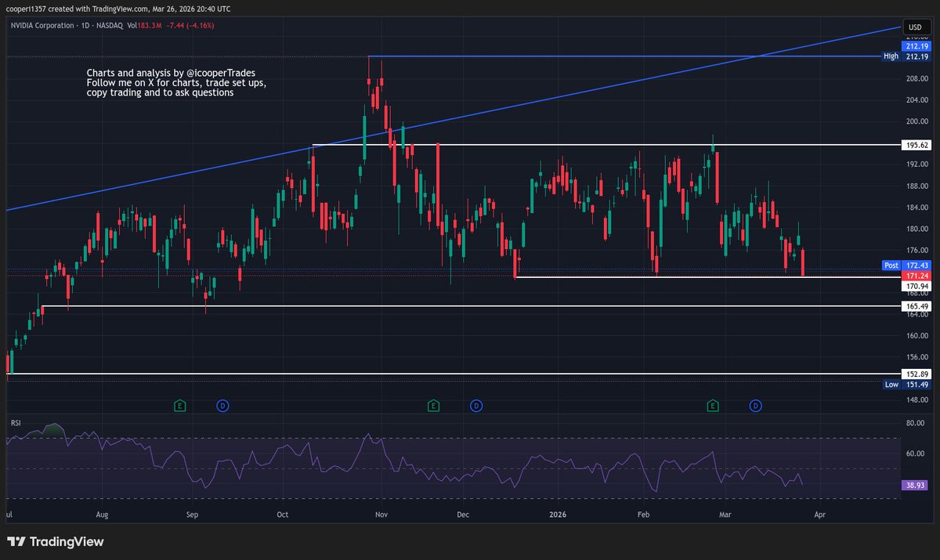Click the 2026 label on time axis

[558, 515]
